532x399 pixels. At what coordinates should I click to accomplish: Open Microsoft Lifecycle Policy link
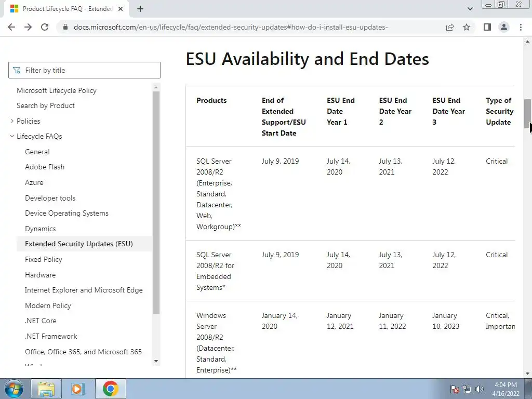click(57, 90)
